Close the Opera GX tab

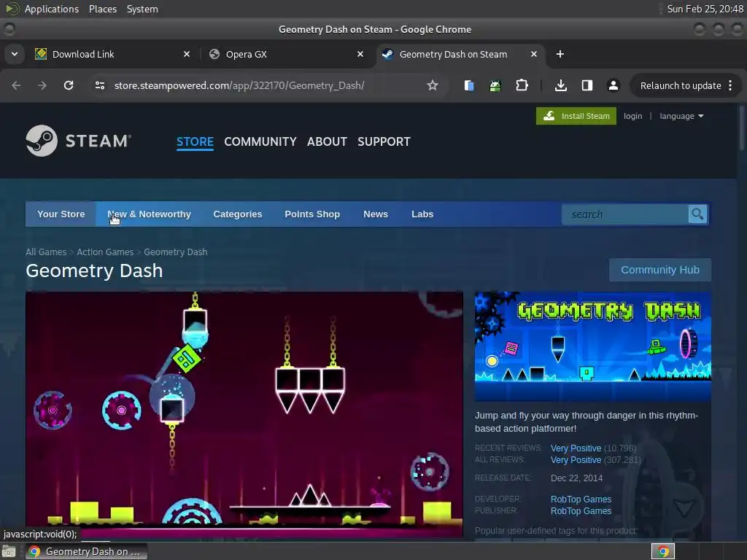pos(360,54)
